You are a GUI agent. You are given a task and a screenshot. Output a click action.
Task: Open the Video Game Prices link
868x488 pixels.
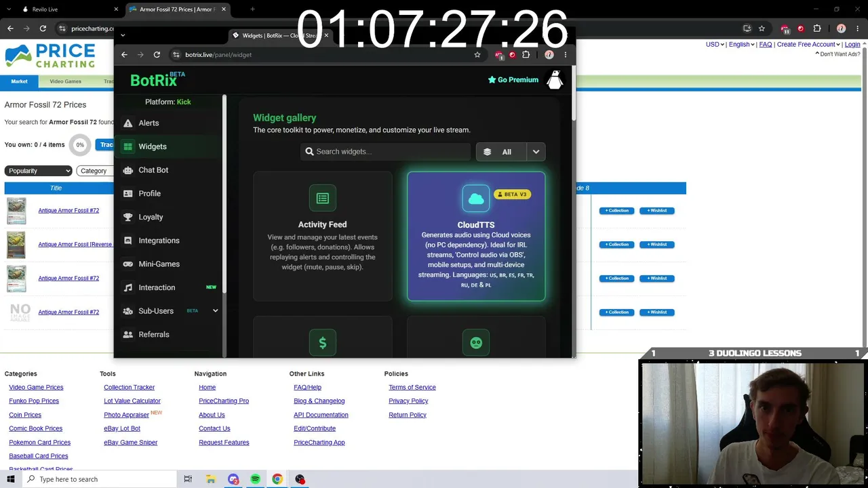click(x=36, y=388)
